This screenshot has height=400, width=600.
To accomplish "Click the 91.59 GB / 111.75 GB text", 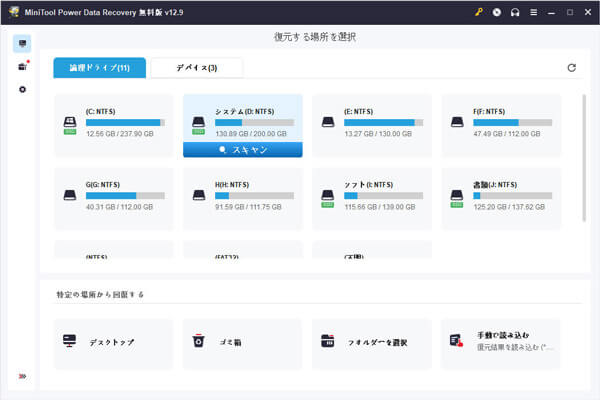I will click(248, 207).
